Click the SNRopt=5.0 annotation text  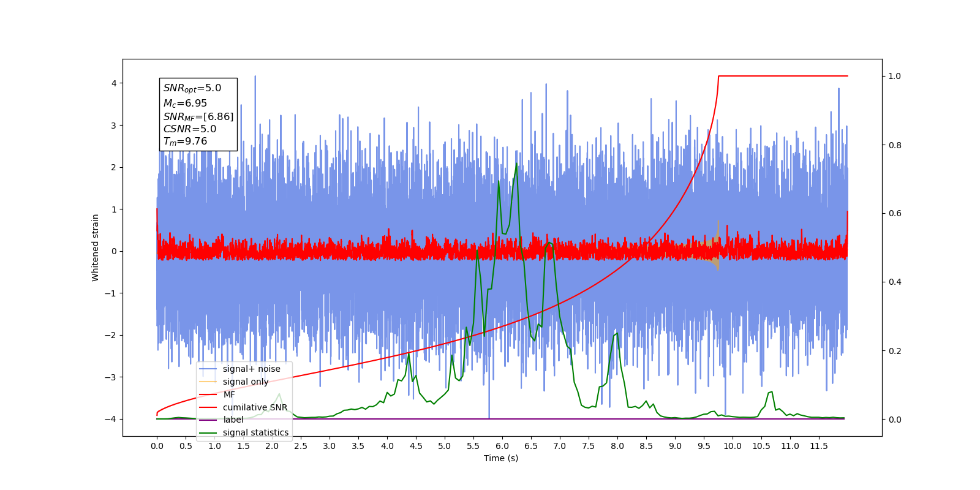coord(192,88)
